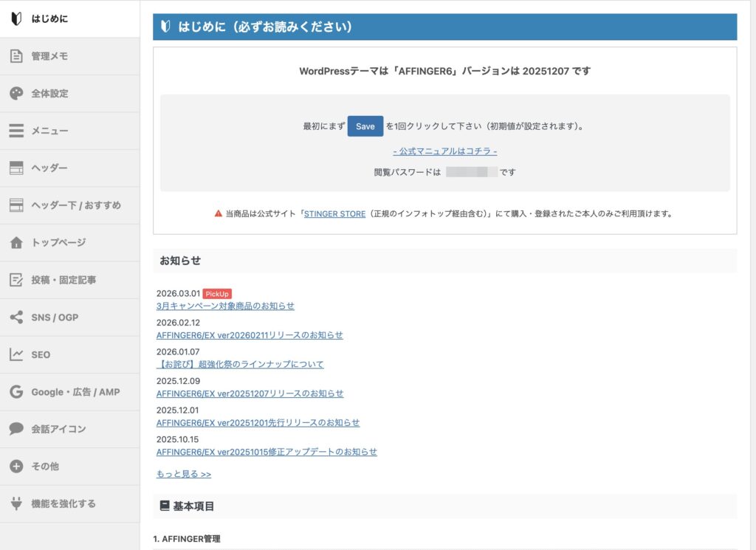Image resolution: width=756 pixels, height=550 pixels.
Task: Select the SNS / OGP share icon
Action: point(16,317)
